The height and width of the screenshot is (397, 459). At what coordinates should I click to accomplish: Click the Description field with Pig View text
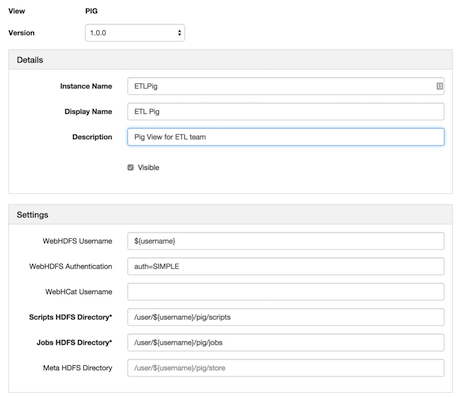tap(286, 137)
